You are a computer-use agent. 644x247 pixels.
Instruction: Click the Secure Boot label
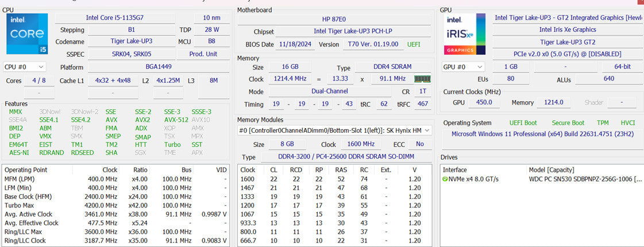[568, 123]
